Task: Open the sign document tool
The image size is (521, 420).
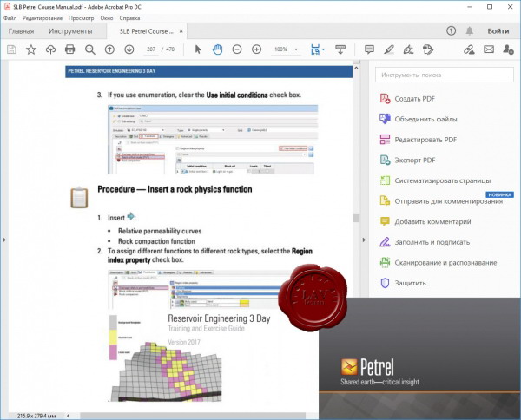Action: pos(408,49)
